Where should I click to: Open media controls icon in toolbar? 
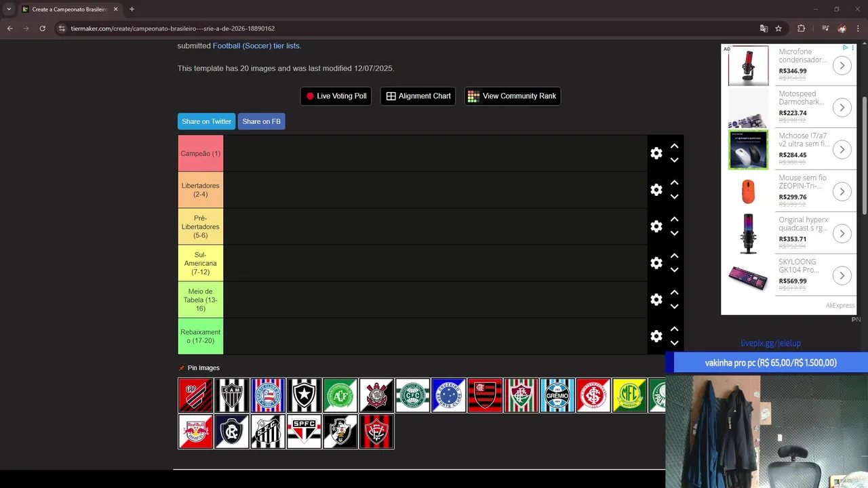(825, 28)
